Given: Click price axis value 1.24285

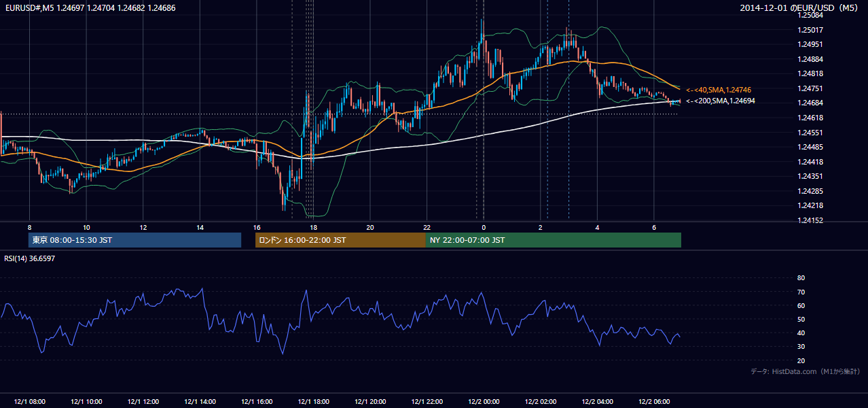Looking at the screenshot, I should [x=810, y=191].
